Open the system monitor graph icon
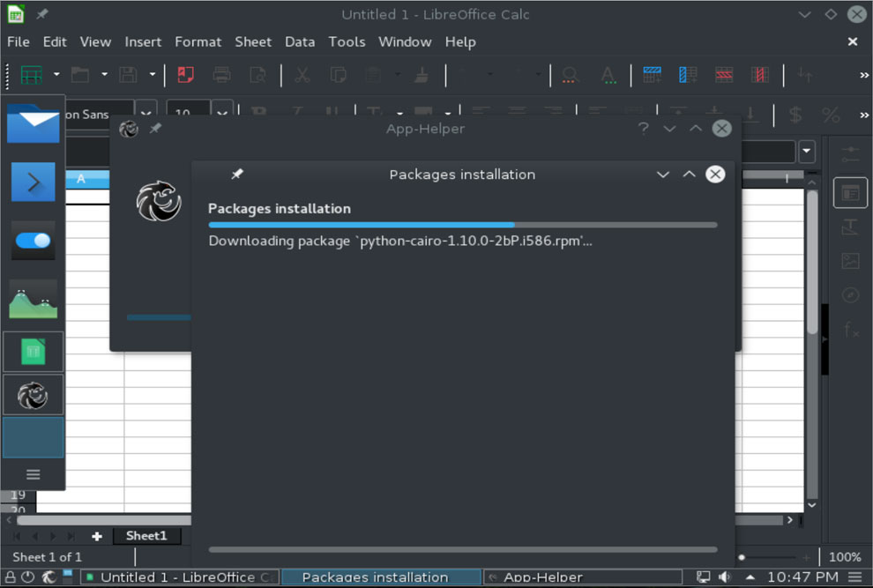873x588 pixels. pyautogui.click(x=34, y=299)
